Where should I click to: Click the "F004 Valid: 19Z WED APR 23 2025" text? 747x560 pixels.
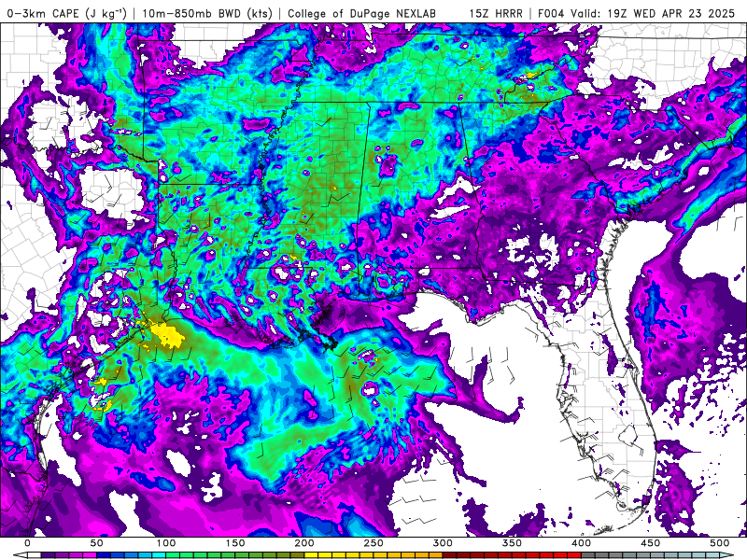[636, 13]
